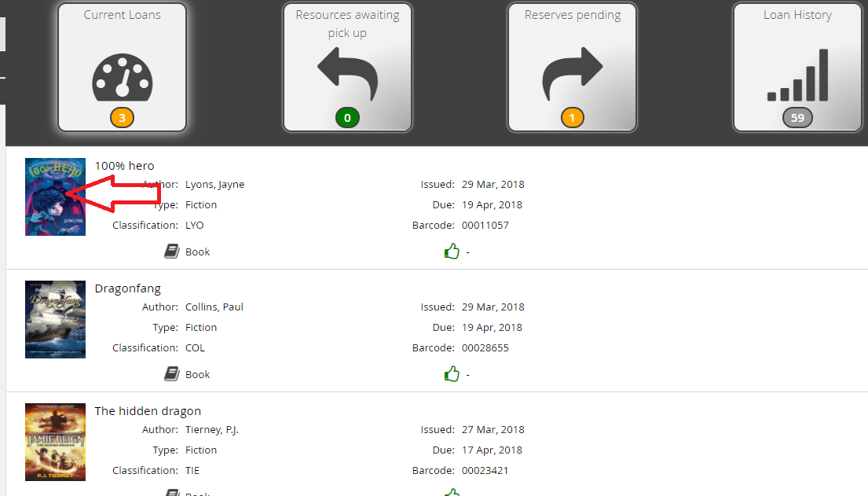This screenshot has height=496, width=868.
Task: Click author Lyons, Jayne
Action: tap(214, 185)
